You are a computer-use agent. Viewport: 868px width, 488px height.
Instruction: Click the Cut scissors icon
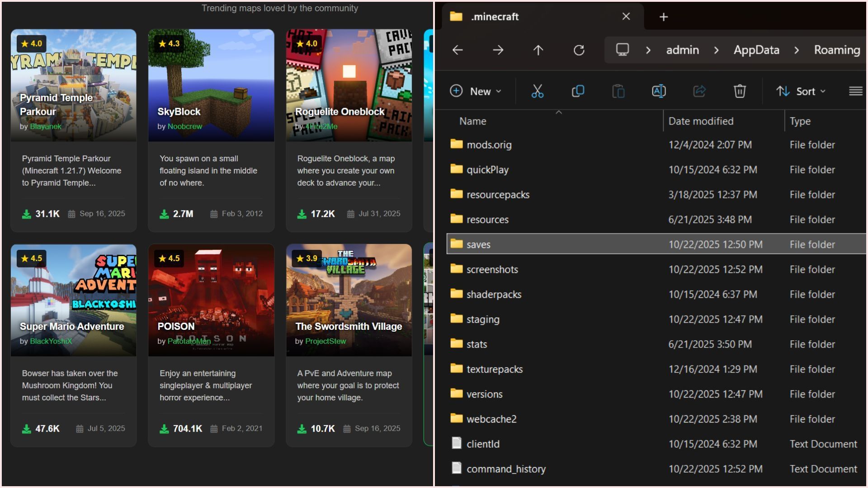click(x=537, y=91)
